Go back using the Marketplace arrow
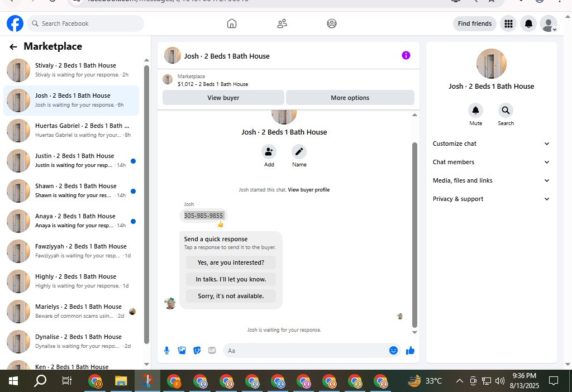Screen dimensions: 572x392 13,47
